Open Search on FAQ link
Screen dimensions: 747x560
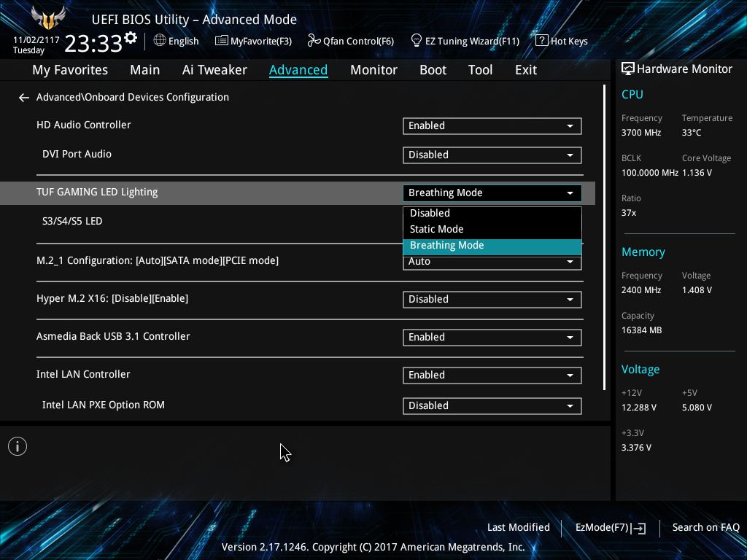tap(705, 528)
